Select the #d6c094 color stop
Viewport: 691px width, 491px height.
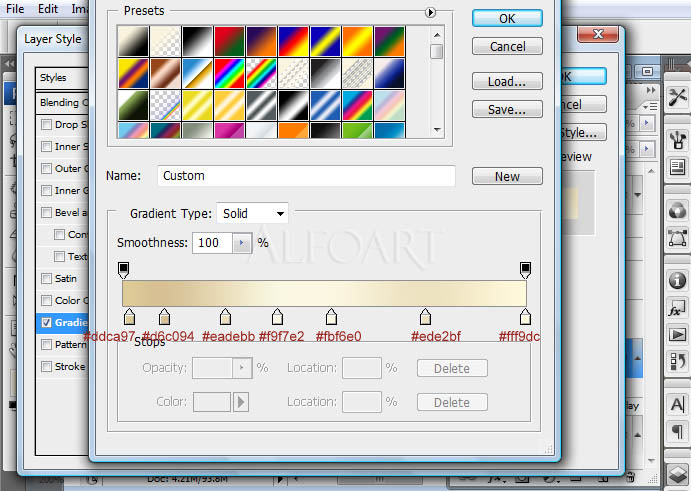164,317
